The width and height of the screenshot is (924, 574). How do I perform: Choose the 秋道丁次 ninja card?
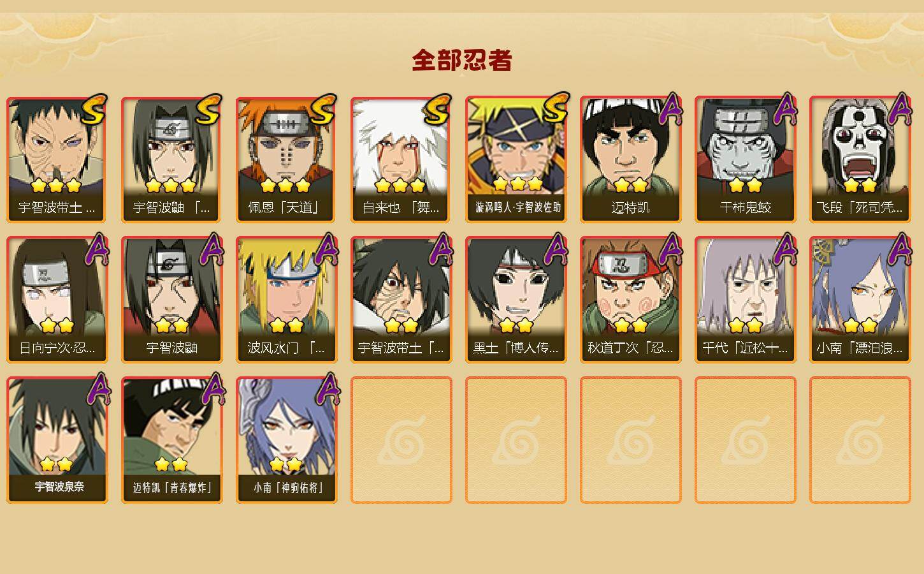[x=631, y=300]
